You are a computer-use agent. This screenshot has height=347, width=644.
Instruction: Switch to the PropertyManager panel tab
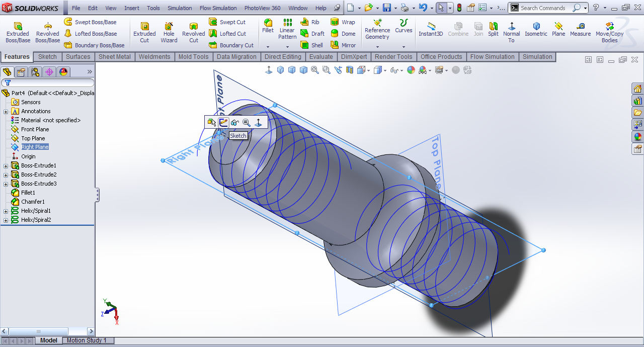21,72
